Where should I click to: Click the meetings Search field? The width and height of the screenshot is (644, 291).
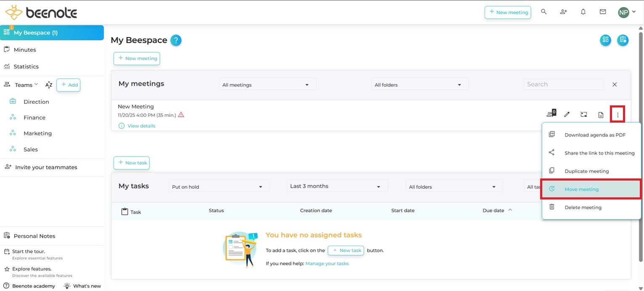(563, 84)
